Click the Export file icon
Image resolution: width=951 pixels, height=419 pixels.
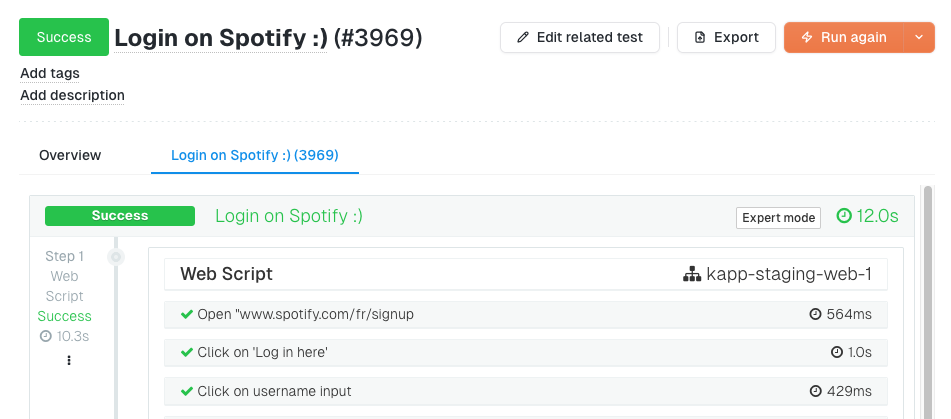(x=699, y=38)
